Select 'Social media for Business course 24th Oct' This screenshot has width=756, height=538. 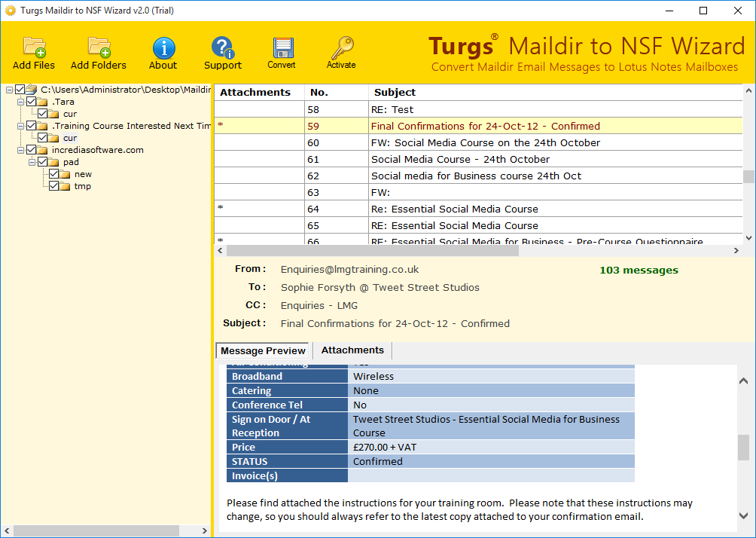pos(478,176)
